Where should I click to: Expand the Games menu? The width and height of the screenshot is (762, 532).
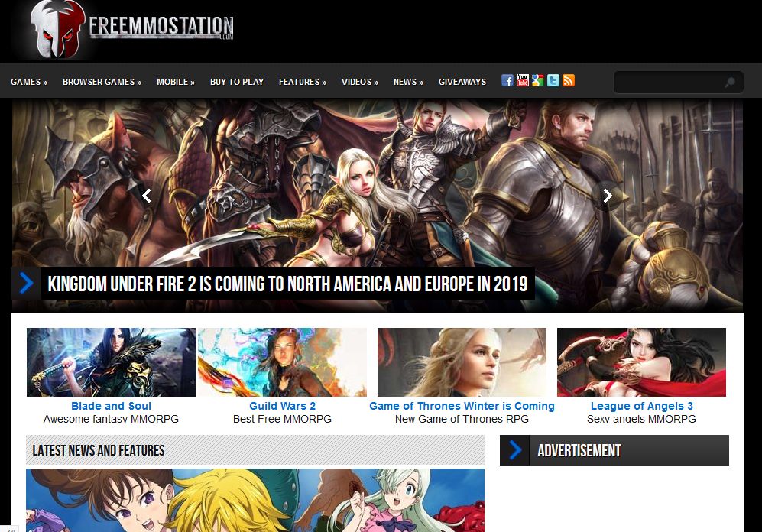click(x=29, y=82)
